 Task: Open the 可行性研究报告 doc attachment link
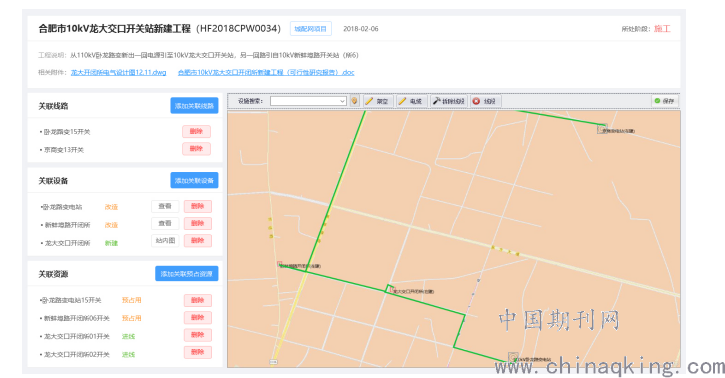266,73
